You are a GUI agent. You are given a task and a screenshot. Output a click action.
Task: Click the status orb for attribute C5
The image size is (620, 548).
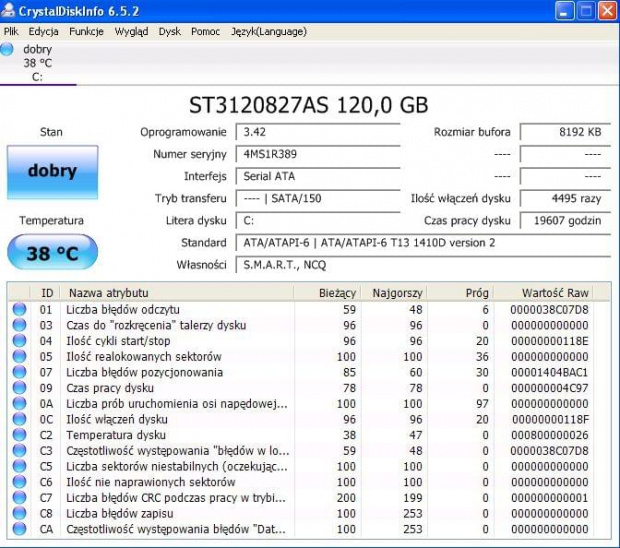19,466
